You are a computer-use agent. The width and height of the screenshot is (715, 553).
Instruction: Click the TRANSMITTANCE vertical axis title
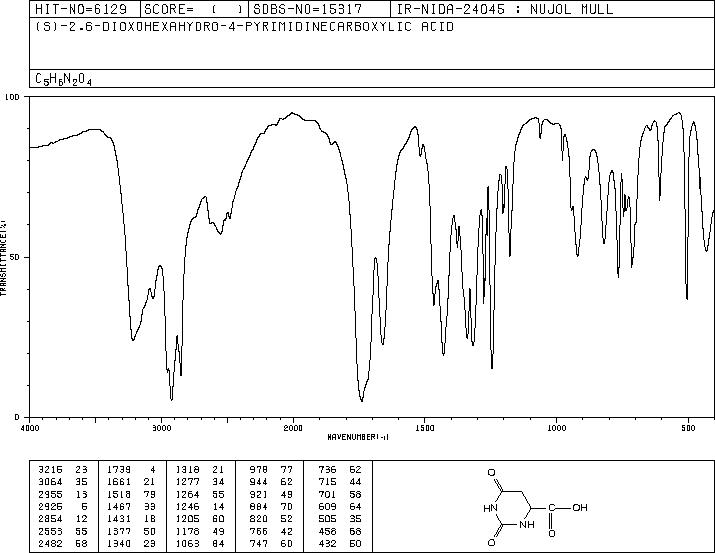[3, 257]
